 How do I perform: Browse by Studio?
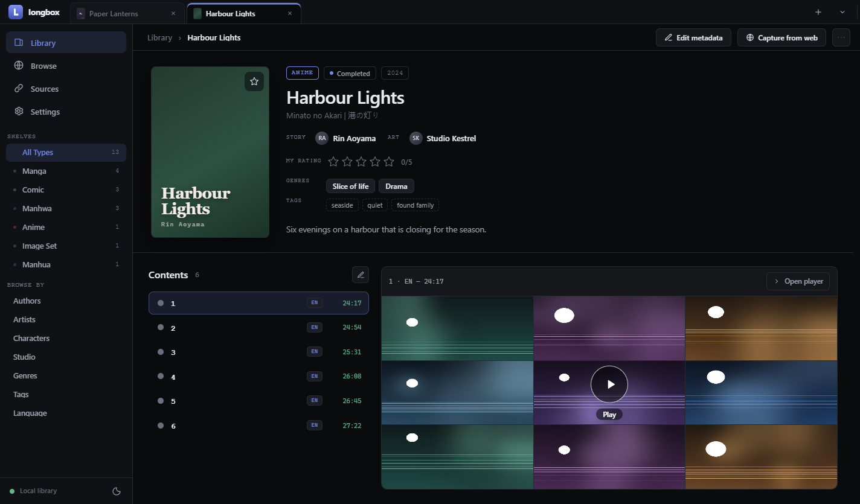point(66,357)
